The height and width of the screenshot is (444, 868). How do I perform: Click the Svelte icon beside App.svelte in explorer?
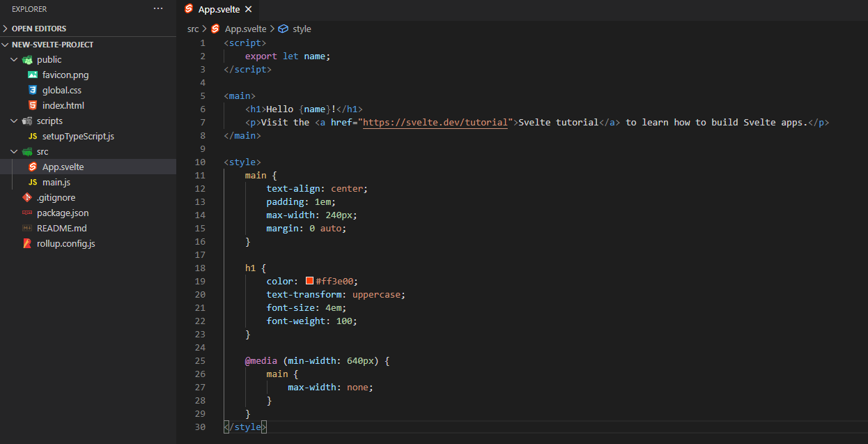(x=32, y=167)
